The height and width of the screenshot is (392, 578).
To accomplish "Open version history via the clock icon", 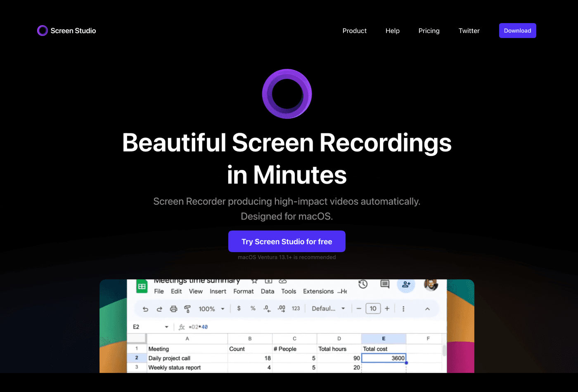I will pos(362,284).
